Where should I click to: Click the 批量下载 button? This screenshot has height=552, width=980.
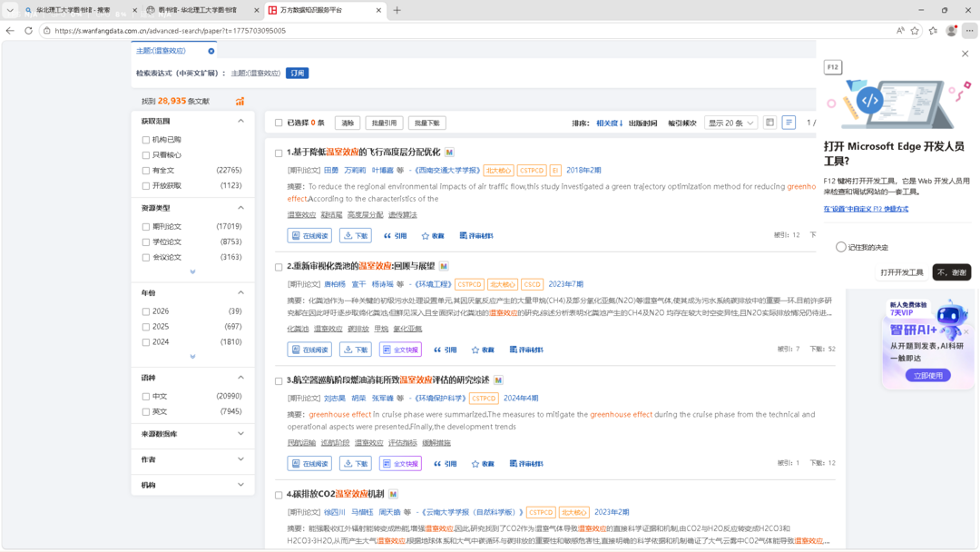click(x=427, y=123)
